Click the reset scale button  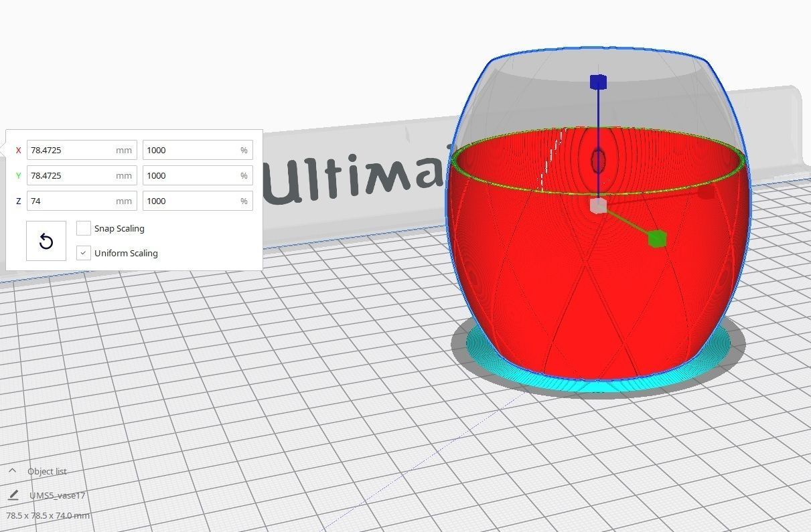tap(46, 241)
